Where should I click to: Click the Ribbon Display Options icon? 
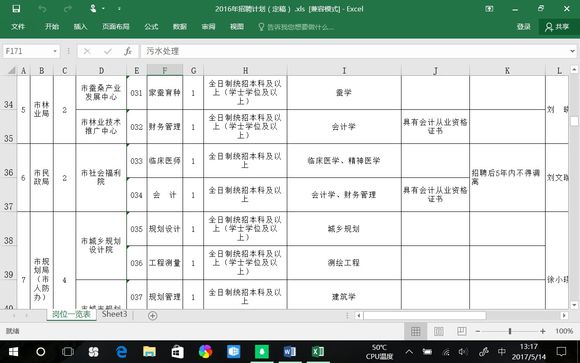click(x=489, y=9)
